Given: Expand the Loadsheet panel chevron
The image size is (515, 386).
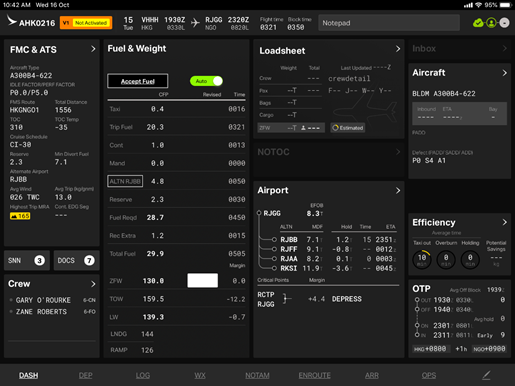Looking at the screenshot, I should coord(398,49).
